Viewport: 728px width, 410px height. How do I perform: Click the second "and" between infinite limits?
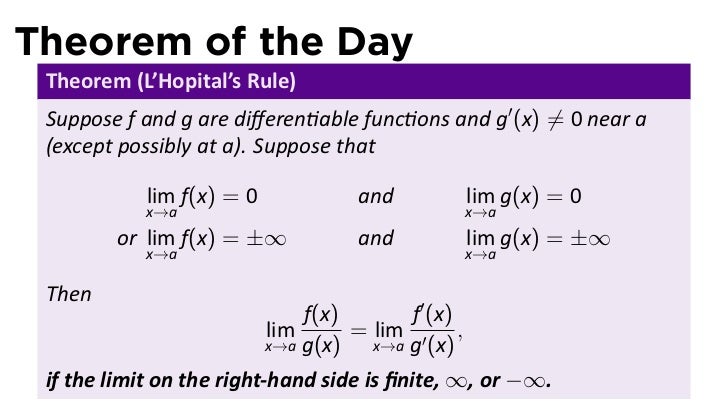376,238
